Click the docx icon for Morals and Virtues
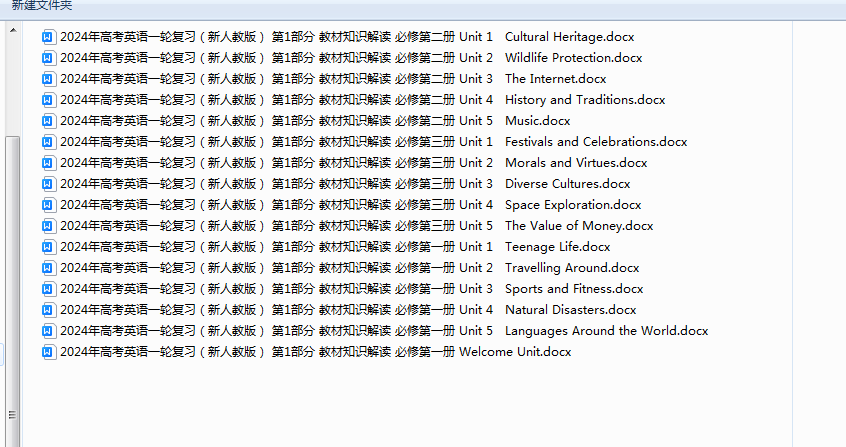 point(48,163)
